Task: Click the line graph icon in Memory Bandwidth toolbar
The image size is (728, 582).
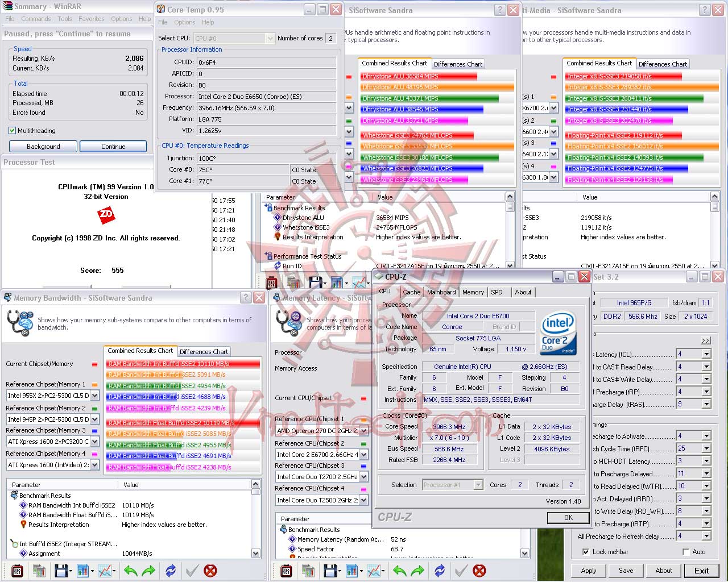Action: (x=105, y=570)
